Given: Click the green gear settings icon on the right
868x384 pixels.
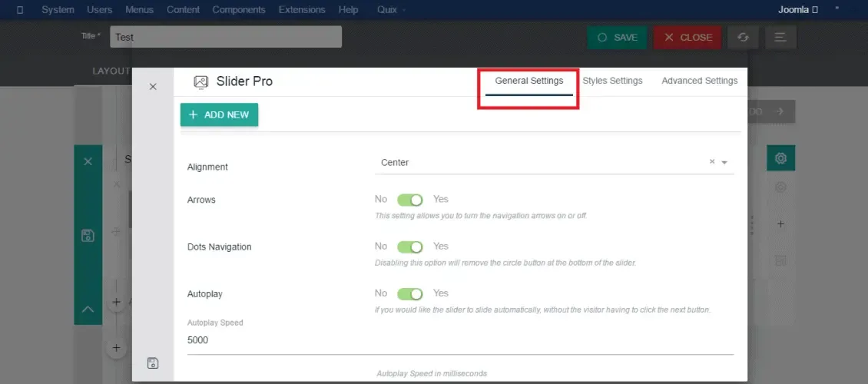Looking at the screenshot, I should (x=780, y=158).
